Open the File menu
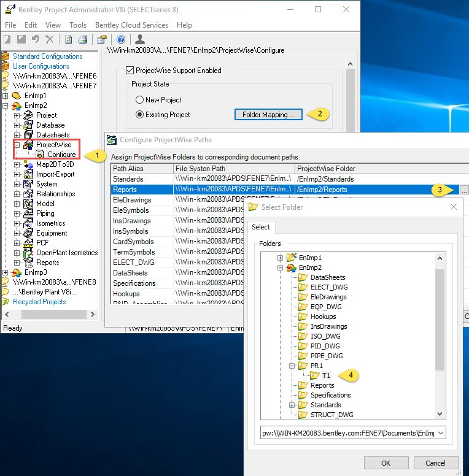The width and height of the screenshot is (469, 476). [x=10, y=25]
